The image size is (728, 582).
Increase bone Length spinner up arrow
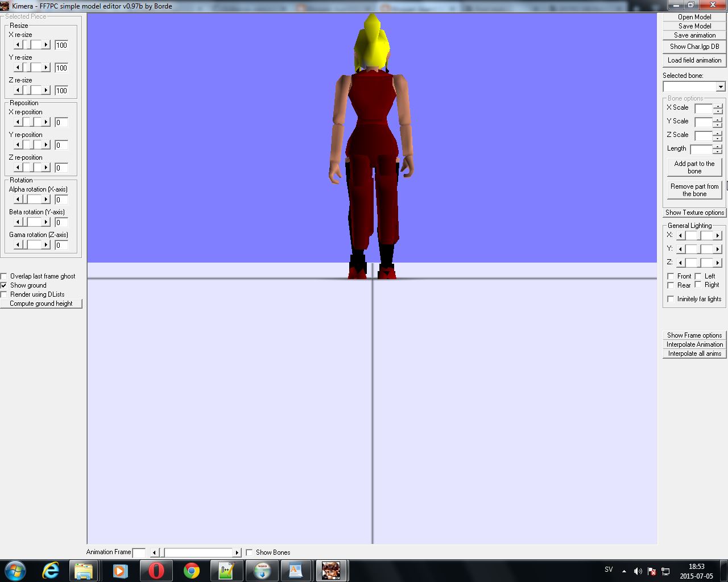coord(718,147)
